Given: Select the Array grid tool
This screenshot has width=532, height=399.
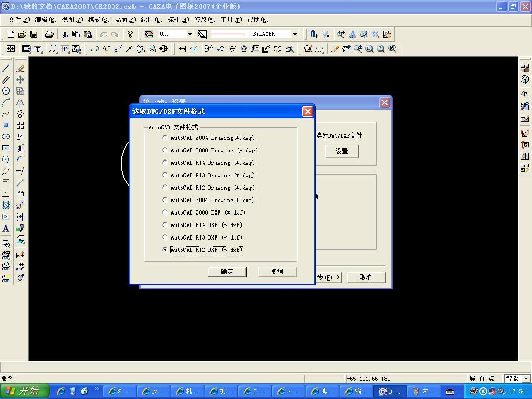Looking at the screenshot, I should point(20,125).
